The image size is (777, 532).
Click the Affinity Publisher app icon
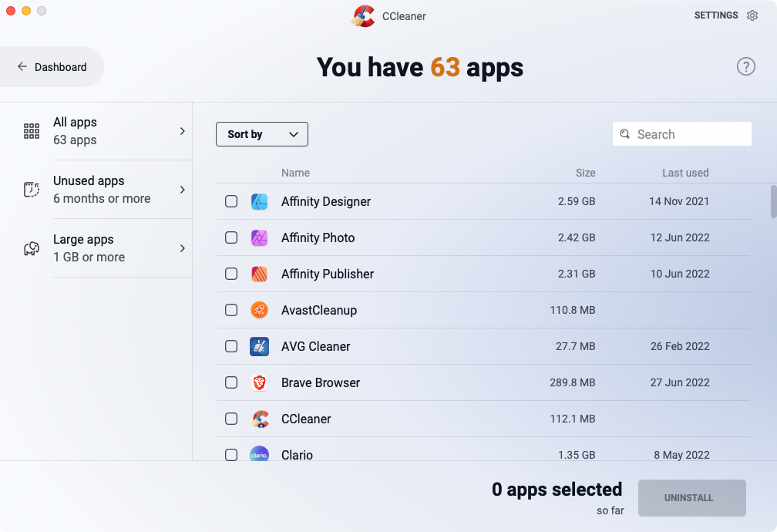click(x=259, y=274)
